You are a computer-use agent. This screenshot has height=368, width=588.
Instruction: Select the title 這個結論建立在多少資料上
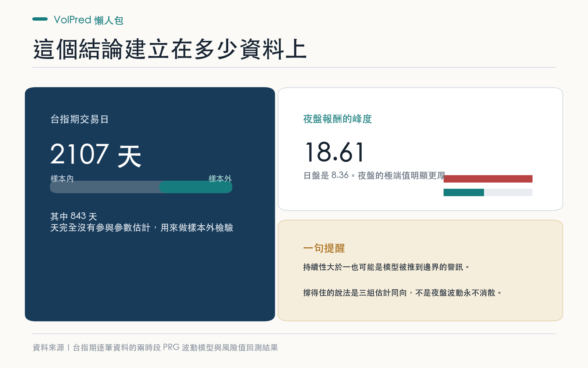coord(170,49)
